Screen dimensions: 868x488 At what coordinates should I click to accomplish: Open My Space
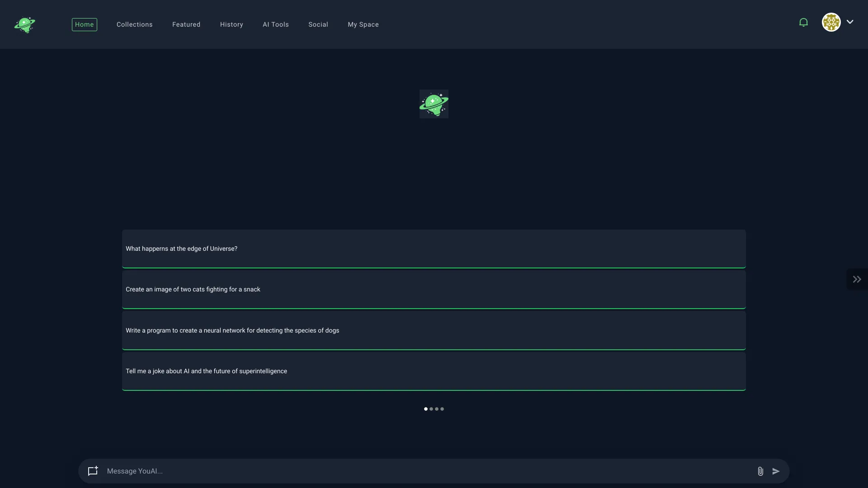(363, 24)
